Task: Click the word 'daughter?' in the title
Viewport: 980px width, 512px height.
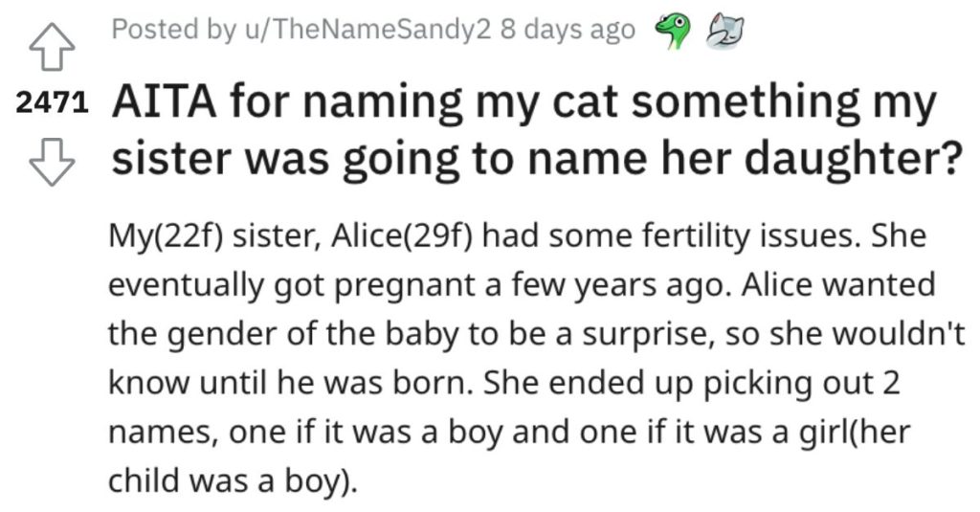Action: click(853, 160)
